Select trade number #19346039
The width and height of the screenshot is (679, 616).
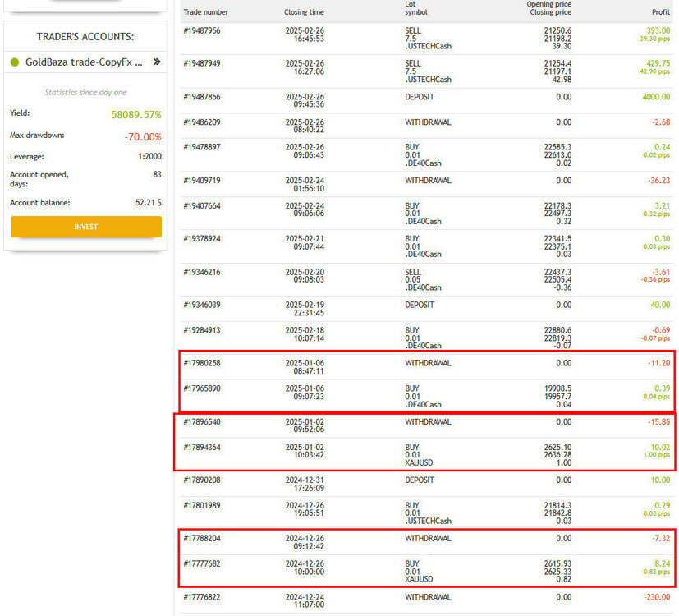(202, 305)
